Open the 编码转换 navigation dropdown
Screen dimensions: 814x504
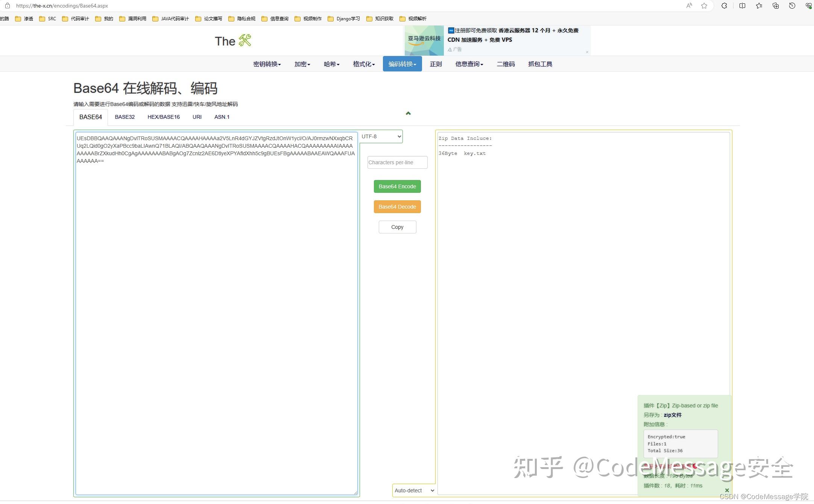coord(402,64)
